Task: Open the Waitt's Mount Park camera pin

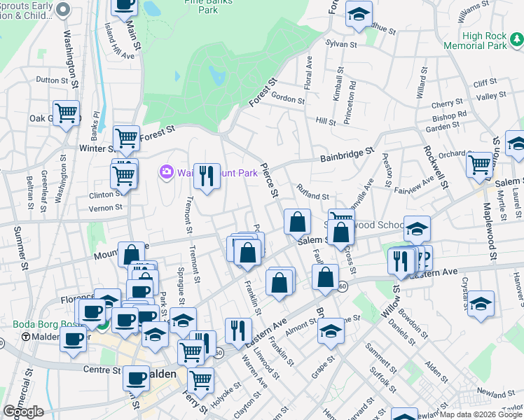Action: (x=167, y=172)
